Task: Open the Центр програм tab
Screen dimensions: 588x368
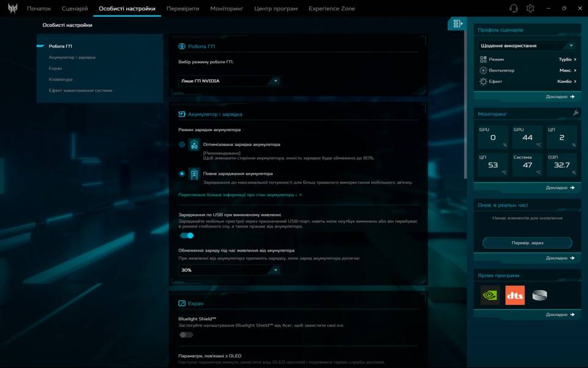Action: coord(276,8)
